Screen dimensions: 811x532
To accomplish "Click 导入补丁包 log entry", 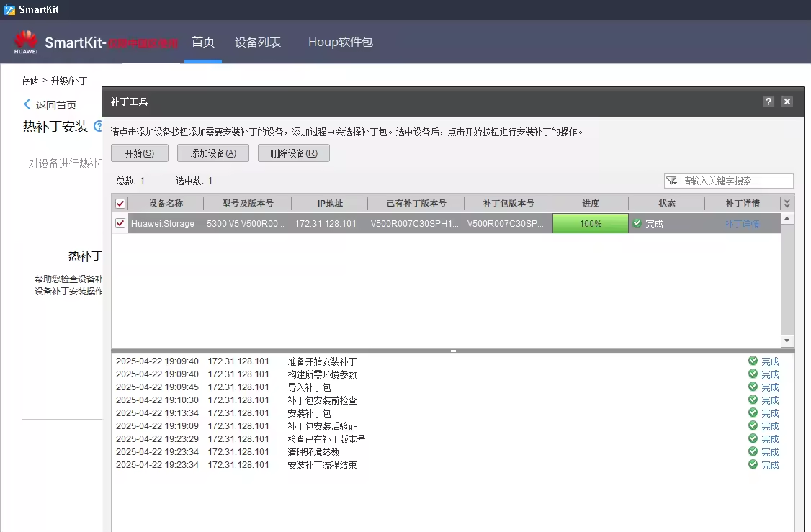I will tap(309, 387).
